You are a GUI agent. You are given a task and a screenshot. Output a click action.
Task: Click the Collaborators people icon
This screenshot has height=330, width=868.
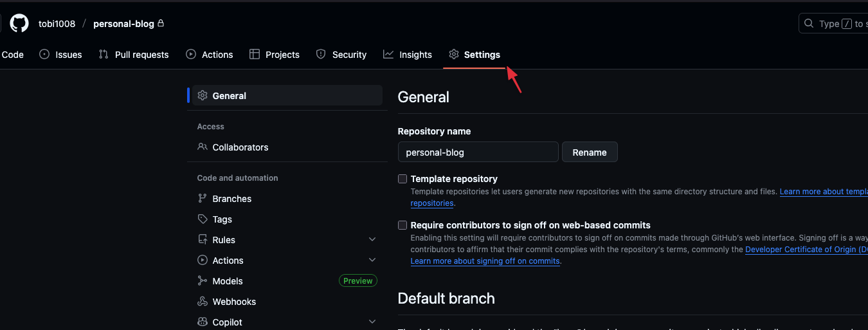[x=203, y=147]
